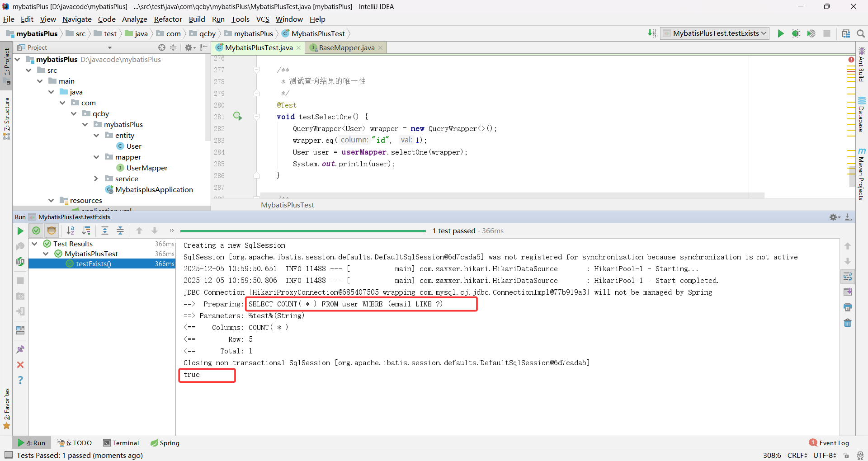Toggle the Z: Structure side panel

tap(7, 118)
